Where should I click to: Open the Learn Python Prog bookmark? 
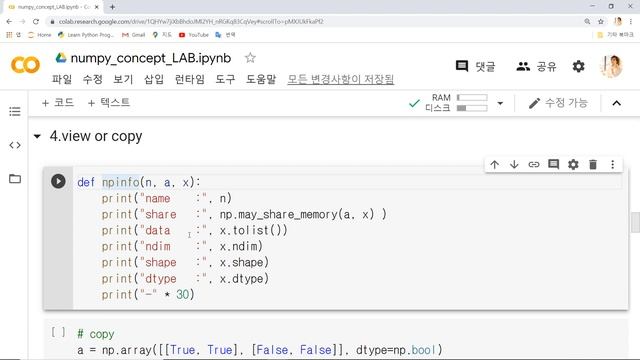click(x=86, y=35)
